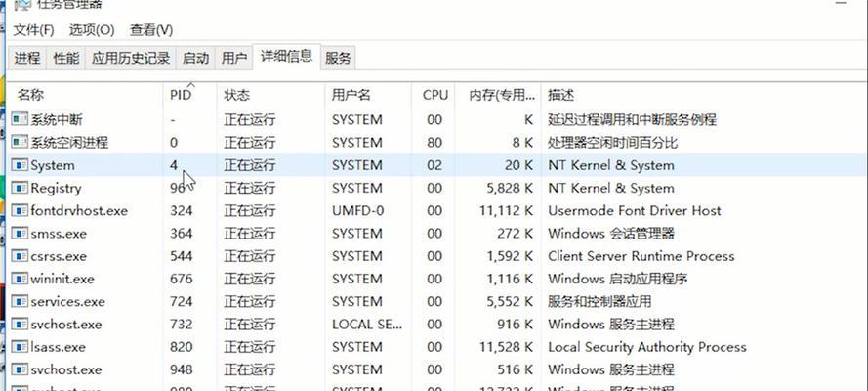Viewport: 868px width, 391px height.
Task: Select the wininit.exe process name
Action: point(62,279)
